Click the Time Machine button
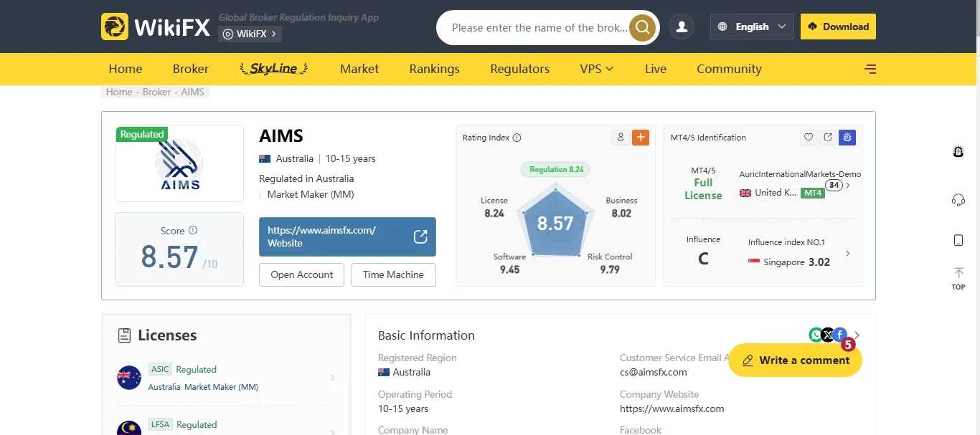 393,274
